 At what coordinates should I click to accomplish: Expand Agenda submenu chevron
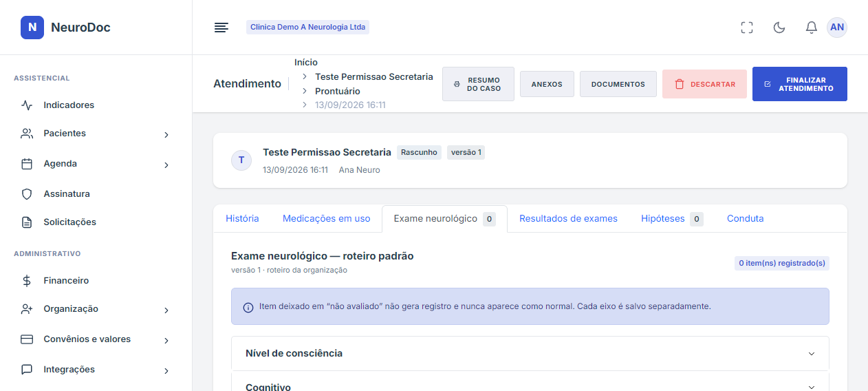(x=166, y=165)
